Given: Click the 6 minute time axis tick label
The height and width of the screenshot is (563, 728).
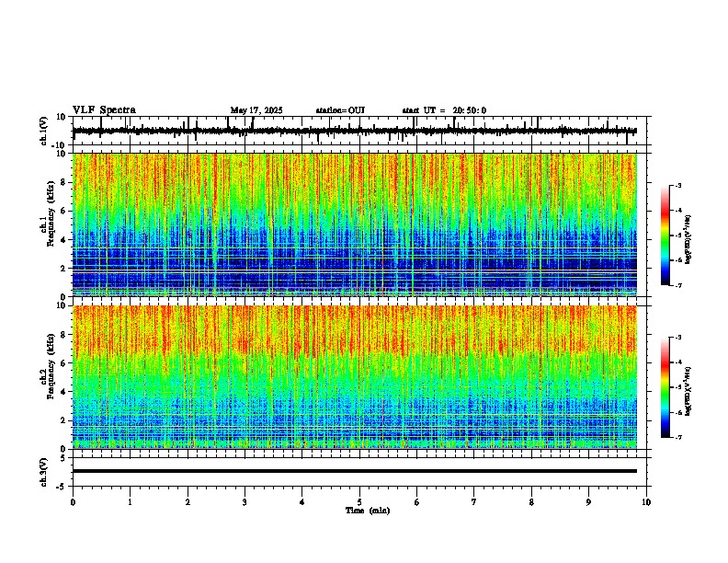Looking at the screenshot, I should [417, 502].
